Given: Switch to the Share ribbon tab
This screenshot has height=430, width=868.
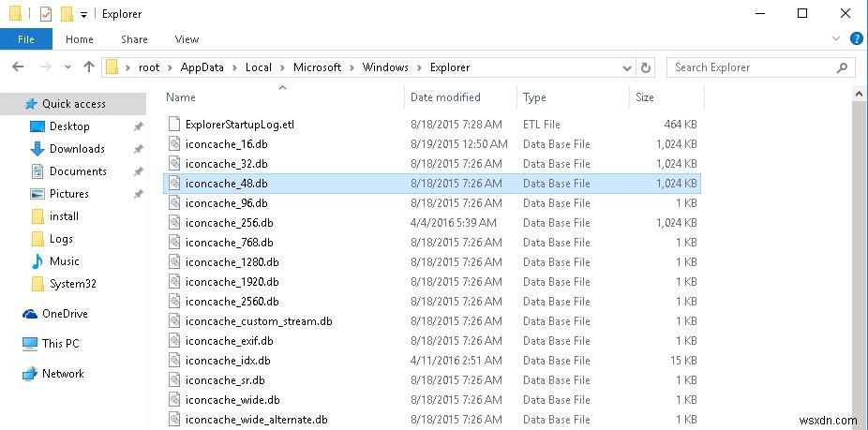Looking at the screenshot, I should click(135, 39).
